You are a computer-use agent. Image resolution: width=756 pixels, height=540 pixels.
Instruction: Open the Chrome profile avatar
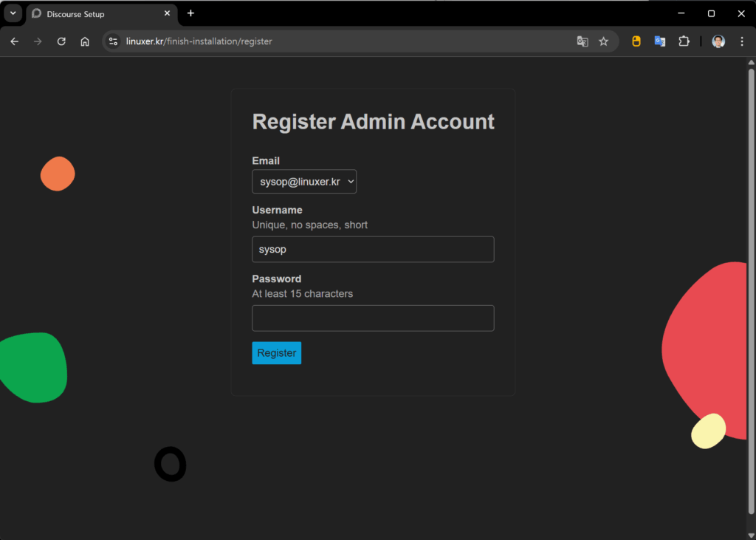pyautogui.click(x=718, y=41)
